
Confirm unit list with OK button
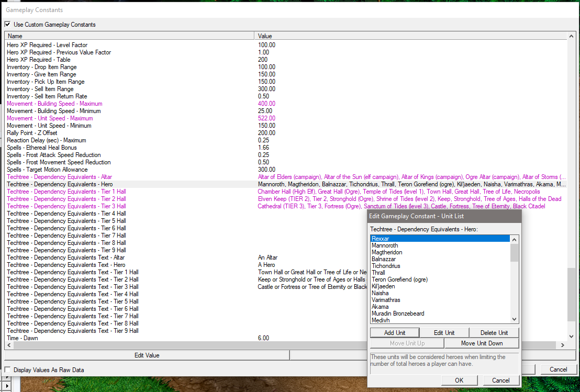pyautogui.click(x=459, y=380)
